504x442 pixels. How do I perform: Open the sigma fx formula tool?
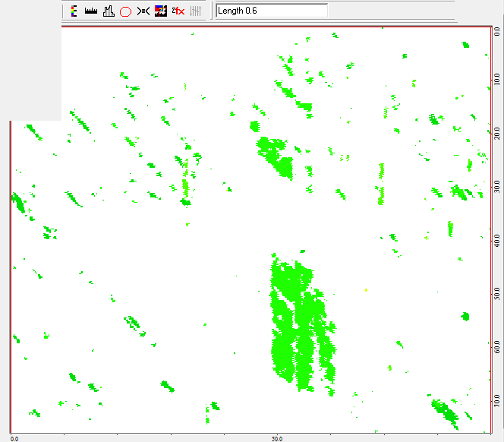pos(178,11)
